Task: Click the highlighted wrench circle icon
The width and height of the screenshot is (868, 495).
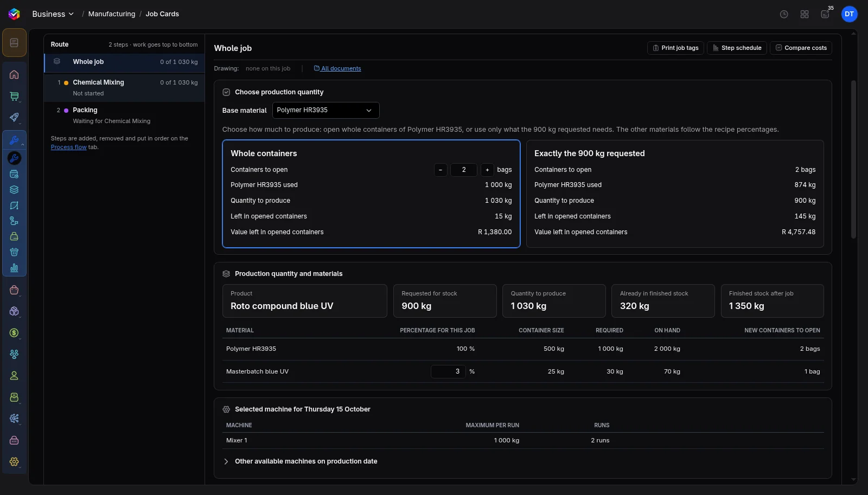Action: click(14, 158)
